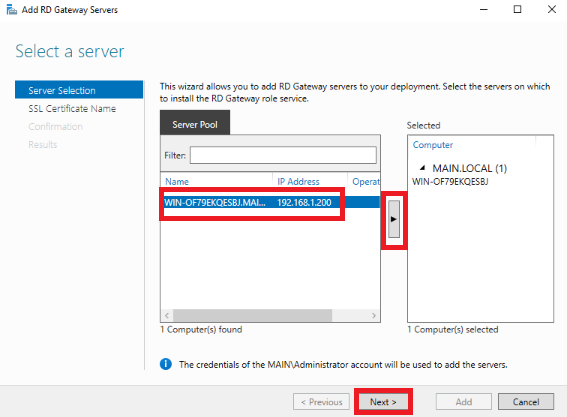567x417 pixels.
Task: Click the Add RD Gateway Servers window icon
Action: point(12,9)
